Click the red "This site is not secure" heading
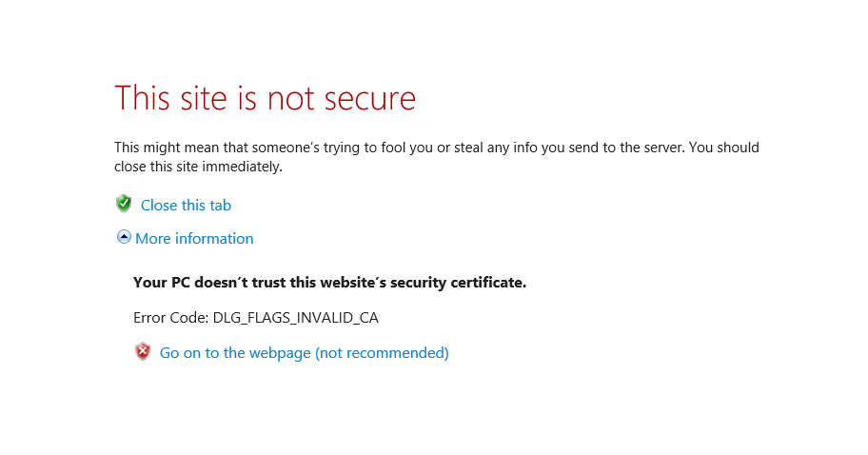868x455 pixels. click(265, 98)
